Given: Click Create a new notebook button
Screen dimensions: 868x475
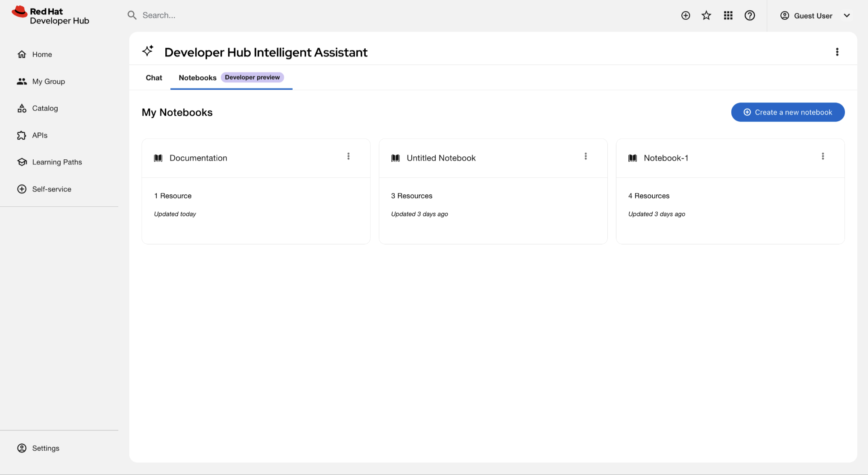Looking at the screenshot, I should pyautogui.click(x=788, y=112).
